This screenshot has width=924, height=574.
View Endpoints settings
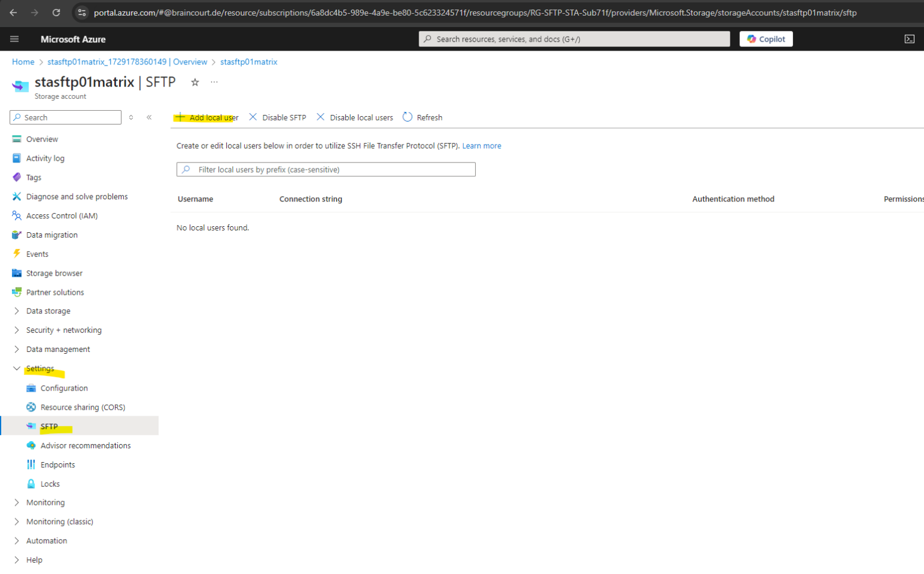click(x=58, y=464)
